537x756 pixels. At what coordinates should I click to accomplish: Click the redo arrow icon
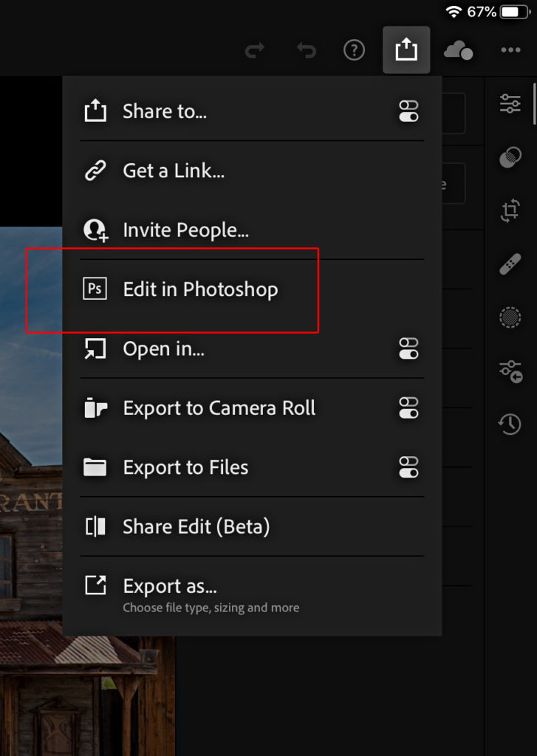[x=256, y=50]
